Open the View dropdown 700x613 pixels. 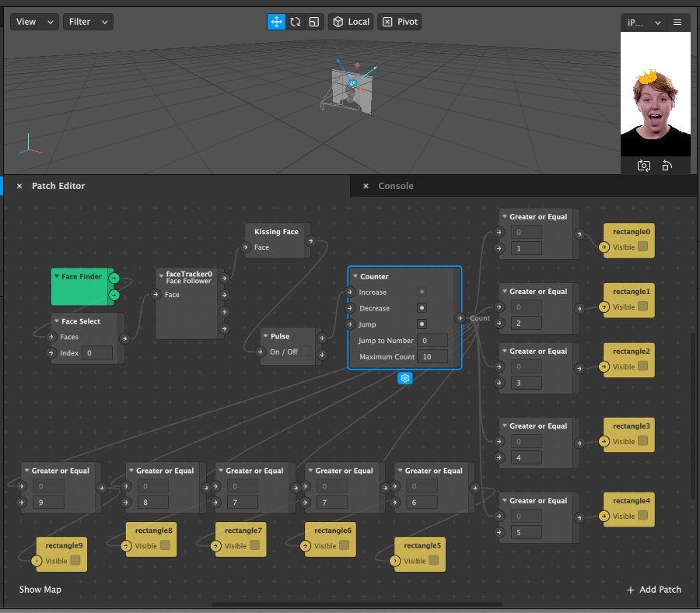pos(33,22)
